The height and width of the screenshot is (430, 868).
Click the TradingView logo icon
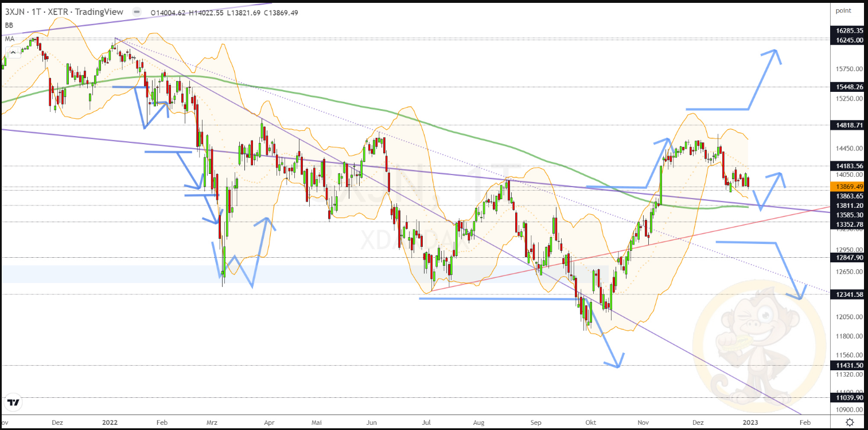[14, 402]
